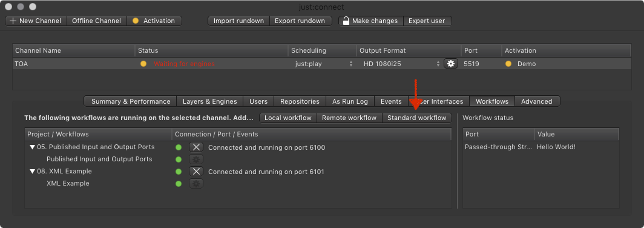Click the plus icon on New Channel
Image resolution: width=644 pixels, height=228 pixels.
point(13,21)
